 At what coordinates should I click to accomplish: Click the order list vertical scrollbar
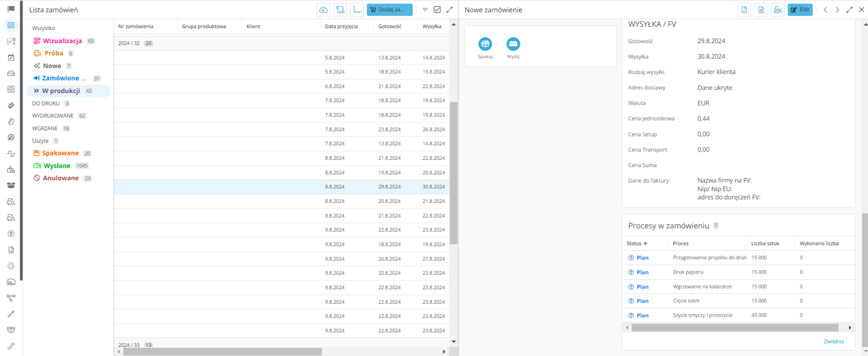pos(454,172)
